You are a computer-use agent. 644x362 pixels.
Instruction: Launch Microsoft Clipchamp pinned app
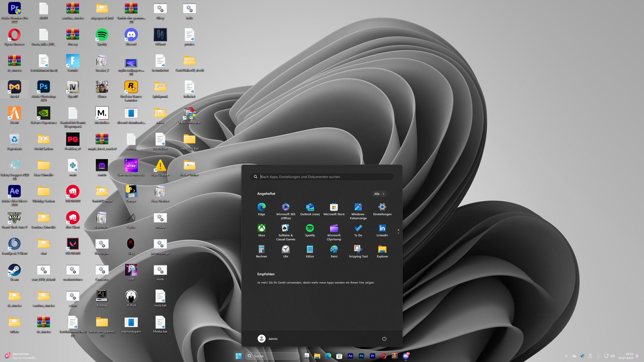334,232
